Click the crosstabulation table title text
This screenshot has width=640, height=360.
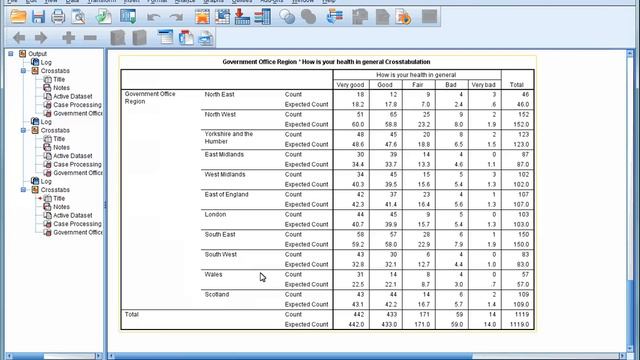point(326,62)
